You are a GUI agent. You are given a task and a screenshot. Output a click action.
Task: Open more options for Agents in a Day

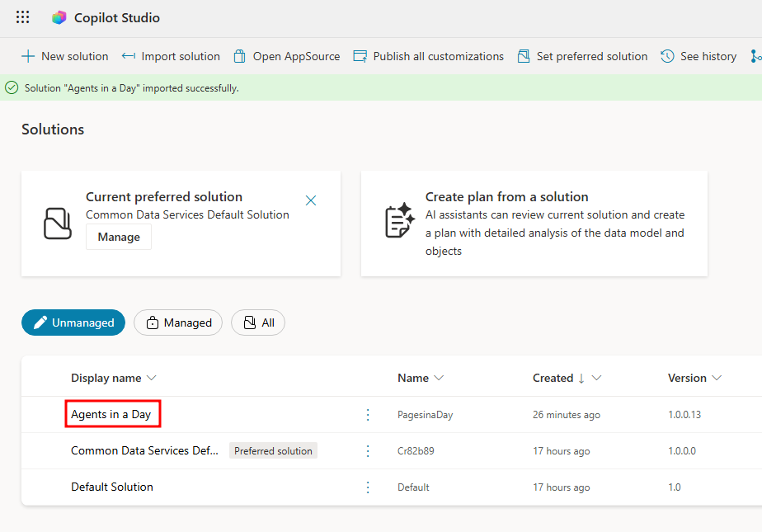(369, 415)
